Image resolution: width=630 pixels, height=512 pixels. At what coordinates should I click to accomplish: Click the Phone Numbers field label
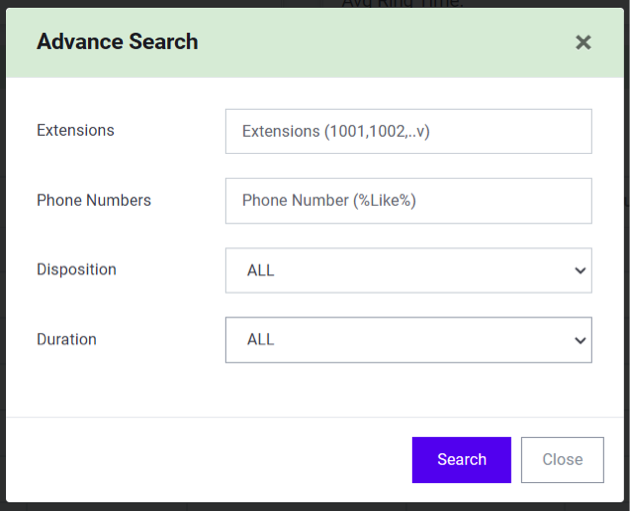pos(94,200)
